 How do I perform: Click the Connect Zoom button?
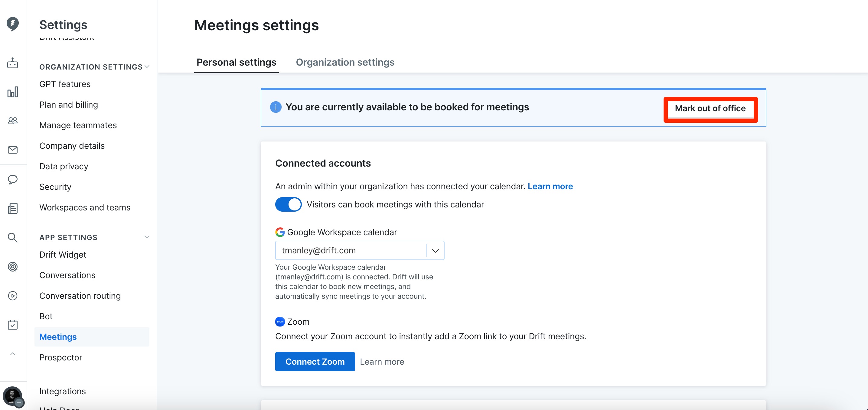pyautogui.click(x=315, y=362)
